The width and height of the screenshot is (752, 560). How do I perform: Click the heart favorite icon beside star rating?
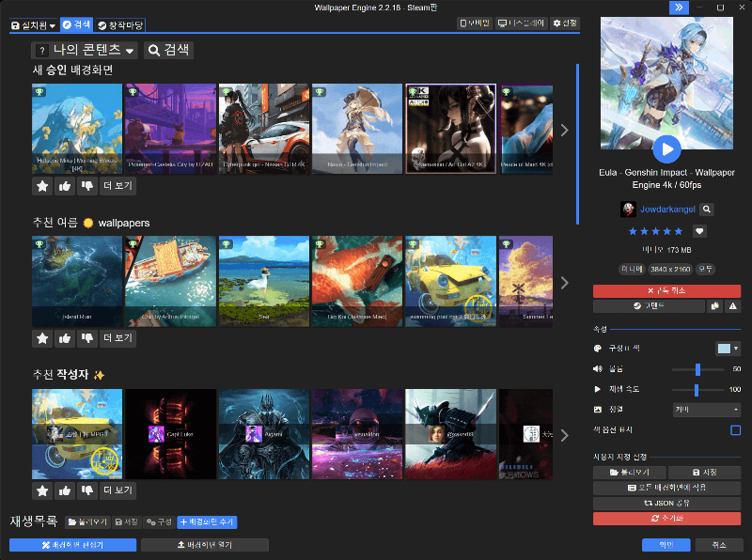coord(699,231)
